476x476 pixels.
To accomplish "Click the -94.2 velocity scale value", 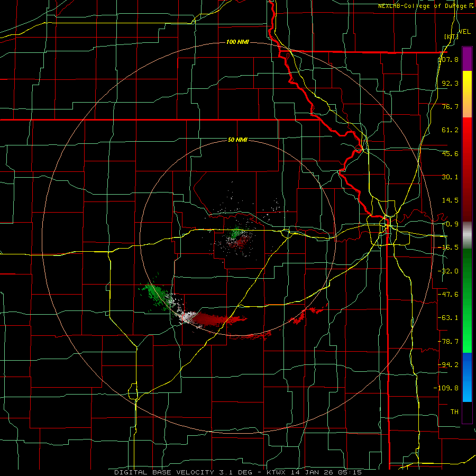I will click(x=448, y=364).
